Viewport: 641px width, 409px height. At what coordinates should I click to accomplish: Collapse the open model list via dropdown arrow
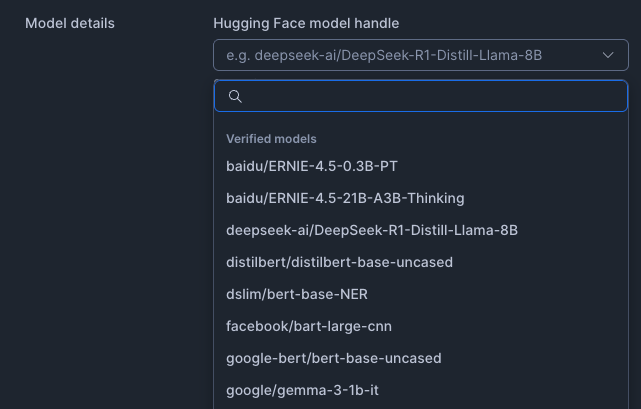coord(608,55)
